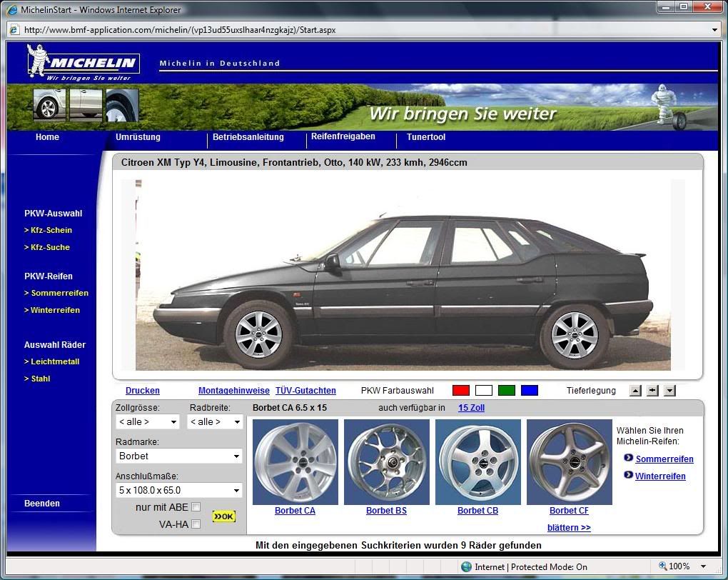Viewport: 728px width, 580px height.
Task: Open the Anschlußmaße dropdown
Action: pos(179,490)
